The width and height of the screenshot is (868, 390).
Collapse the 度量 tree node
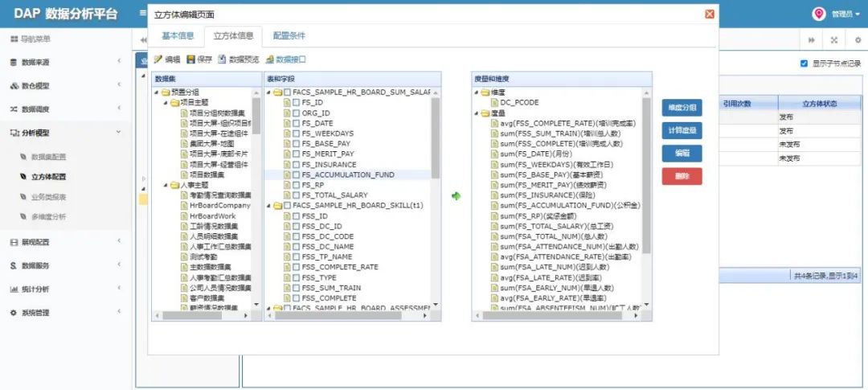[x=476, y=113]
